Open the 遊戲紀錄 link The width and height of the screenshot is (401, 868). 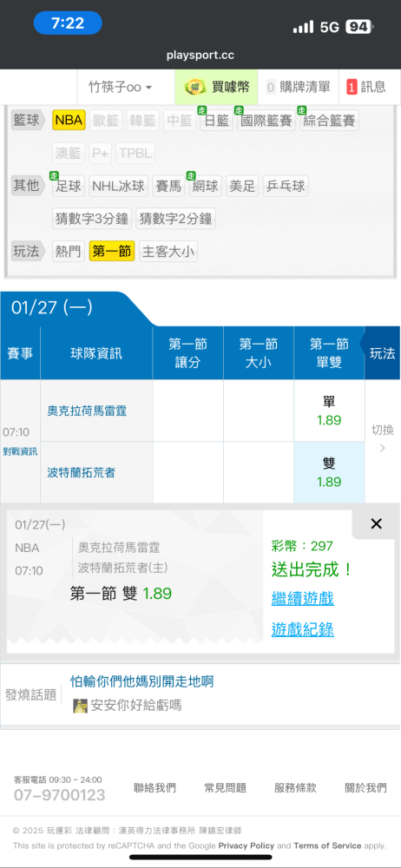pos(302,629)
